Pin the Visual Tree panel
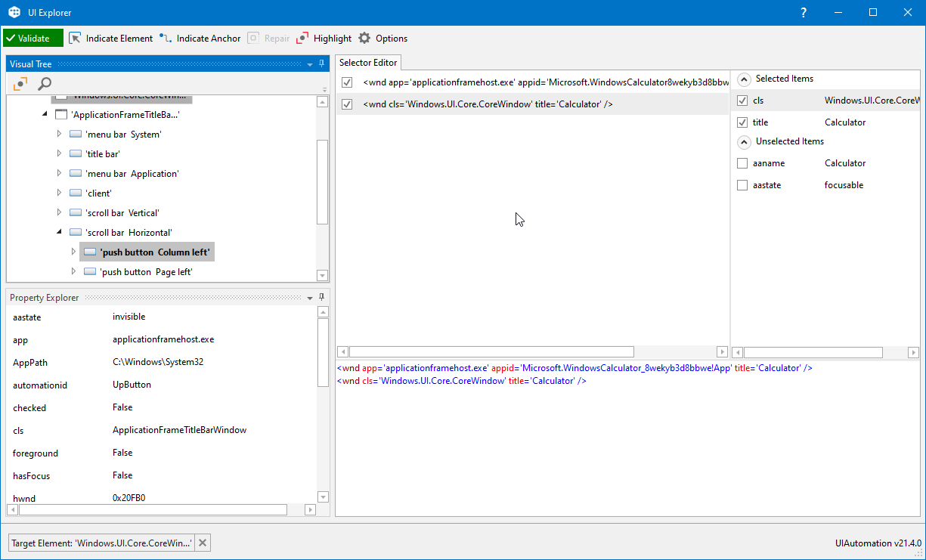This screenshot has height=560, width=926. (321, 64)
